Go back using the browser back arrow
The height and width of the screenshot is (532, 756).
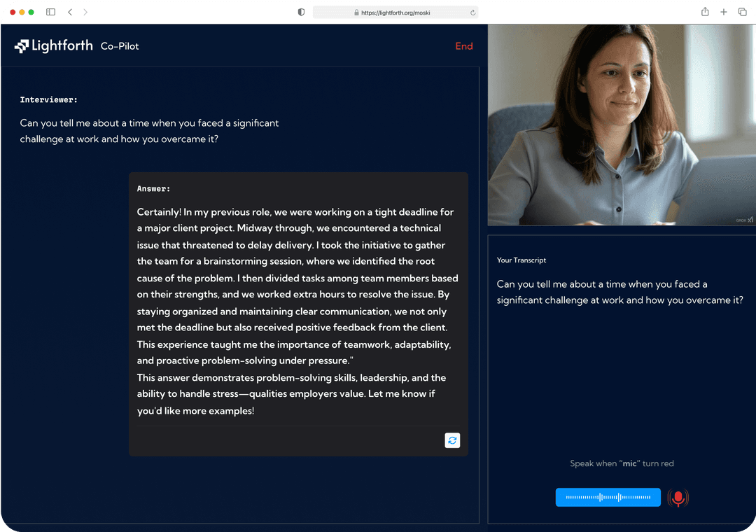70,12
